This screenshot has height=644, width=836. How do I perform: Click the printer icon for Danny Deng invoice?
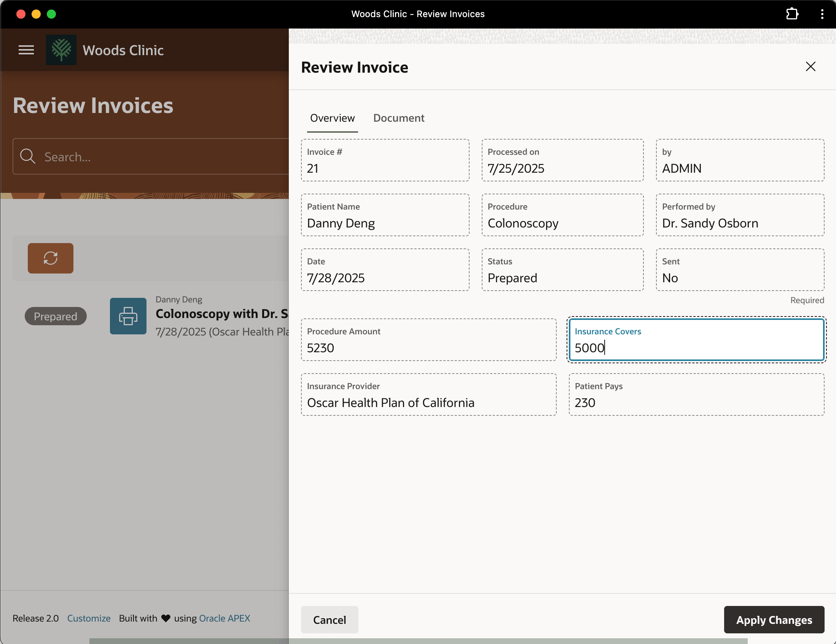128,316
